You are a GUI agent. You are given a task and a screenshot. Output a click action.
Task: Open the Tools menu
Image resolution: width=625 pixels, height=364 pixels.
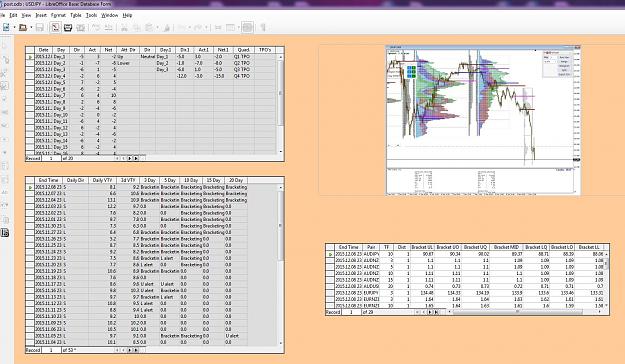(91, 15)
